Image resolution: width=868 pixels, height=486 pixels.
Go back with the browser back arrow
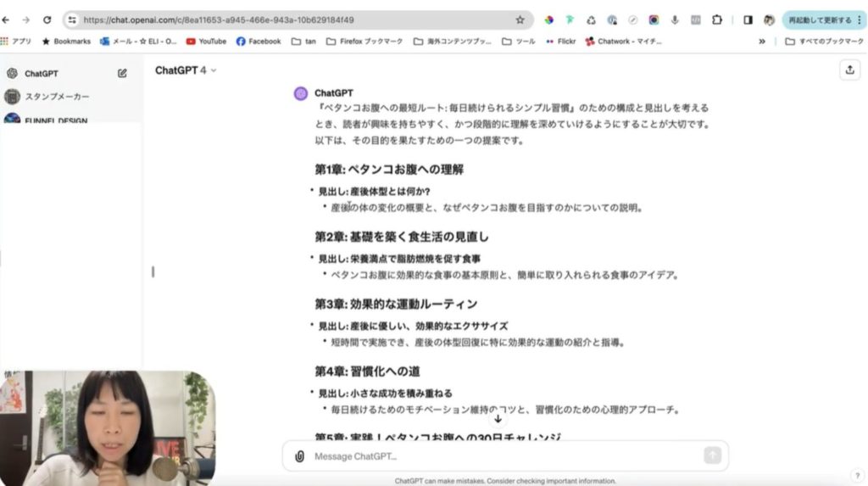tap(6, 20)
